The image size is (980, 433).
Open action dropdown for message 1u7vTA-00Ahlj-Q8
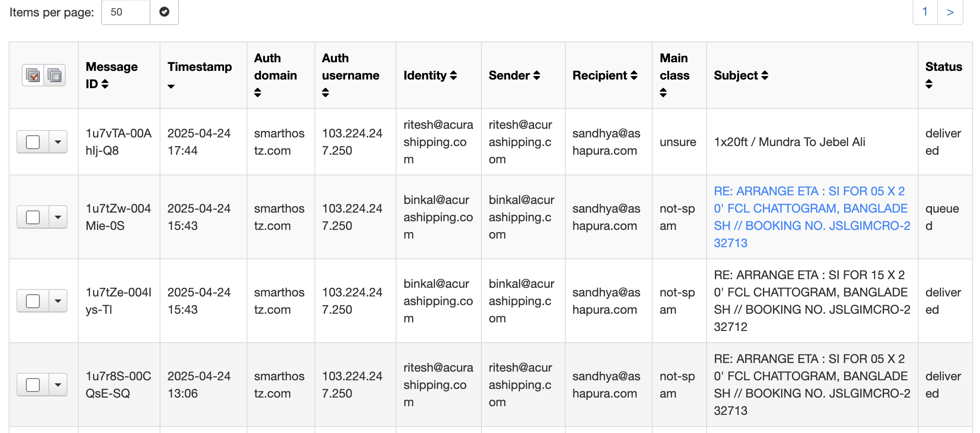point(58,142)
